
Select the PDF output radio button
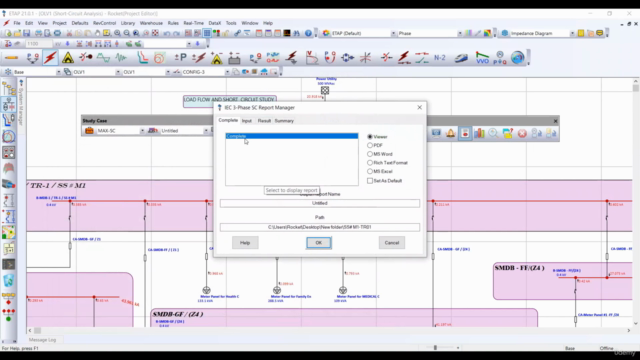pyautogui.click(x=370, y=145)
